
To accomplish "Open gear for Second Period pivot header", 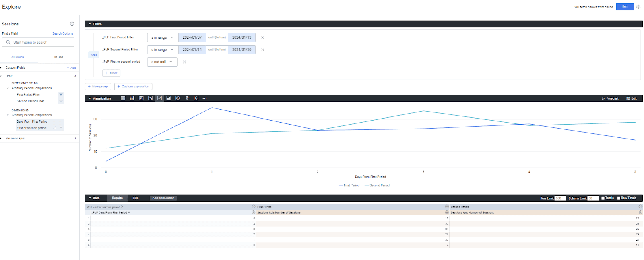I will coord(640,207).
